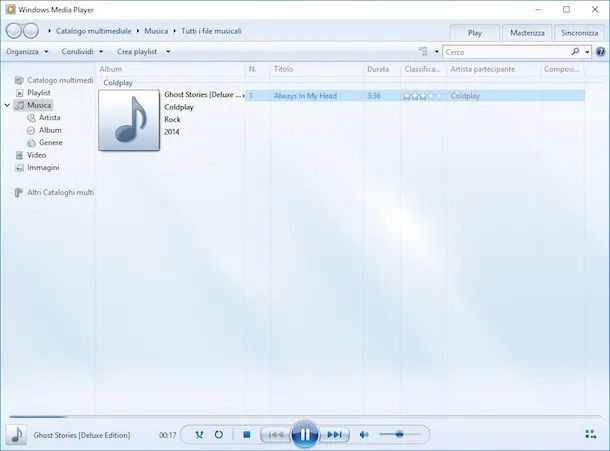The image size is (610, 451).
Task: Click the Back navigation arrow button
Action: (14, 31)
